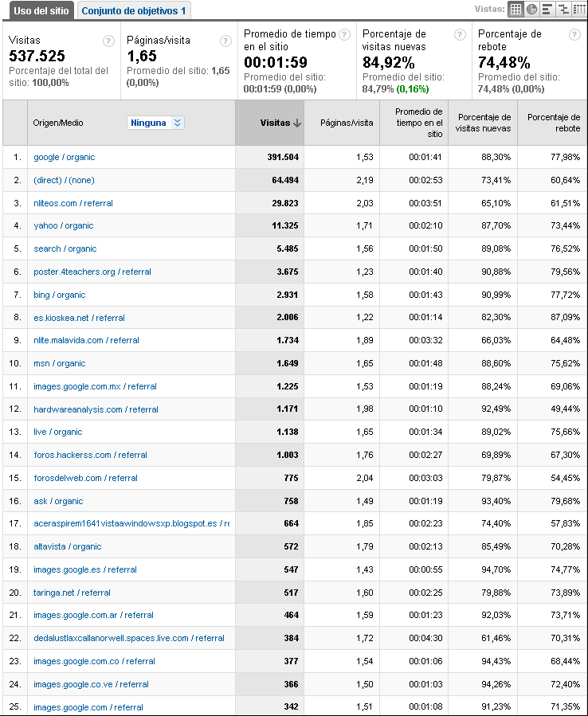Switch to table view icon
Screen dimensions: 588x716
click(x=515, y=9)
